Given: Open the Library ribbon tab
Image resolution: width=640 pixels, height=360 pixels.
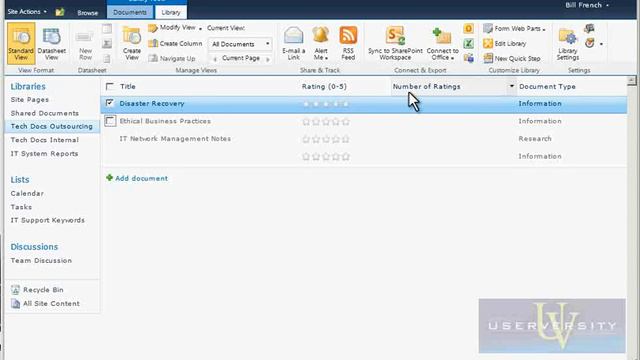Looking at the screenshot, I should 171,12.
